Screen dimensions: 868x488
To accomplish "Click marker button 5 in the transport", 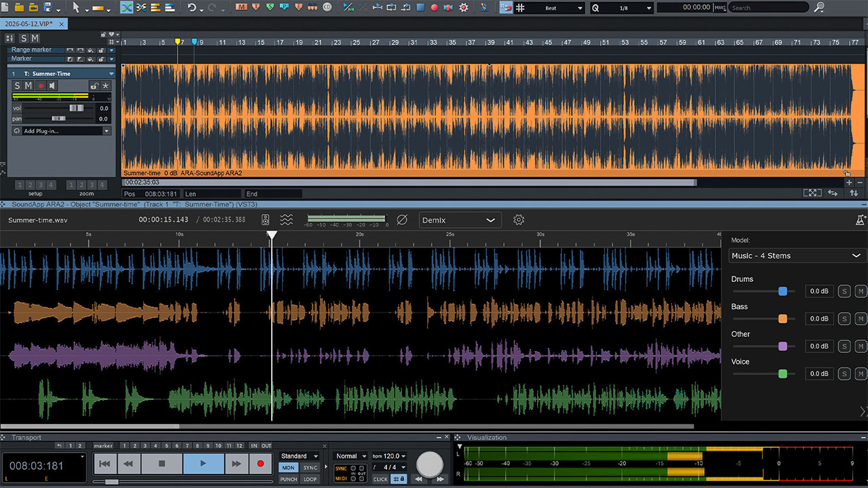I will pos(166,445).
